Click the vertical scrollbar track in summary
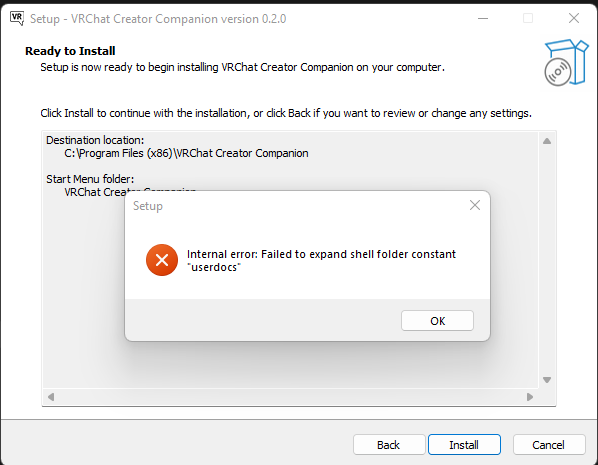 547,261
